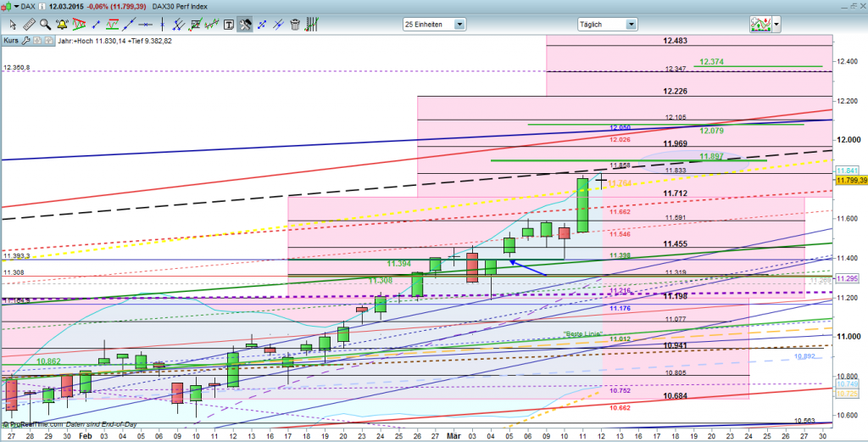The width and height of the screenshot is (868, 442).
Task: Click the 10.941 level label
Action: 676,345
